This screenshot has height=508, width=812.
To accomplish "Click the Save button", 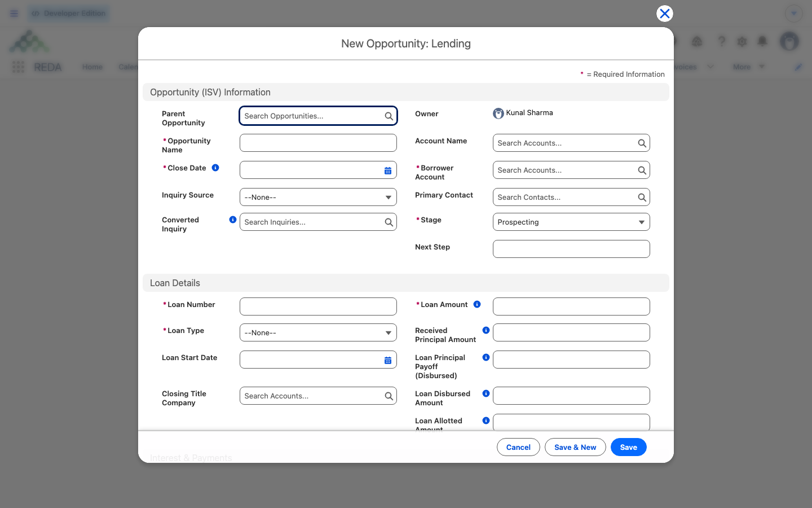I will pos(629,447).
